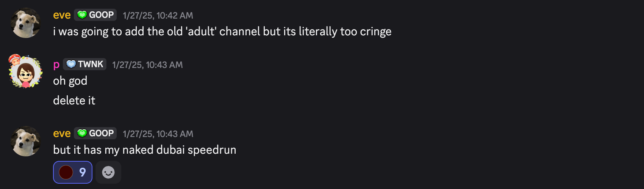Click the username eve above the dubai speedrun message
Screen dimensions: 644x189
pos(62,134)
